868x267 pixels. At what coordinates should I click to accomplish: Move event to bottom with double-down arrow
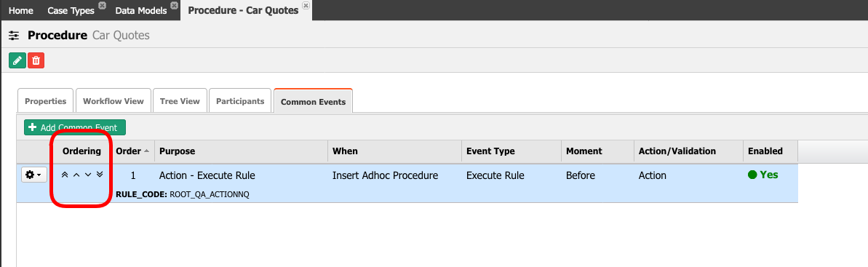pos(100,175)
